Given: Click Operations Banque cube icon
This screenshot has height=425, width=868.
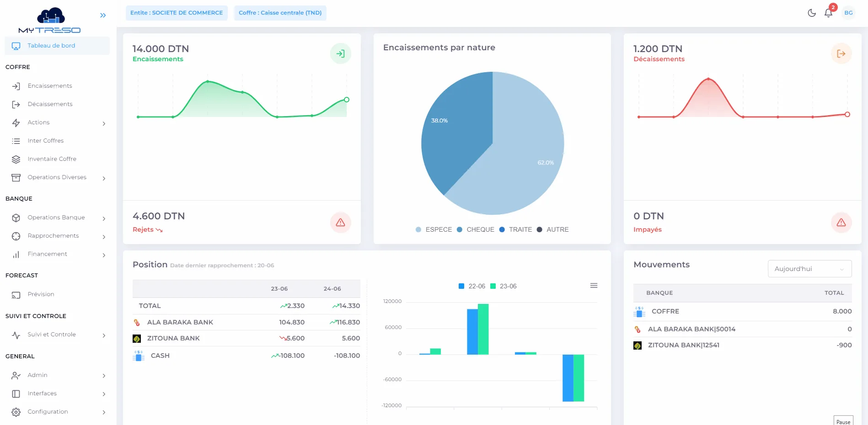Looking at the screenshot, I should click(16, 218).
